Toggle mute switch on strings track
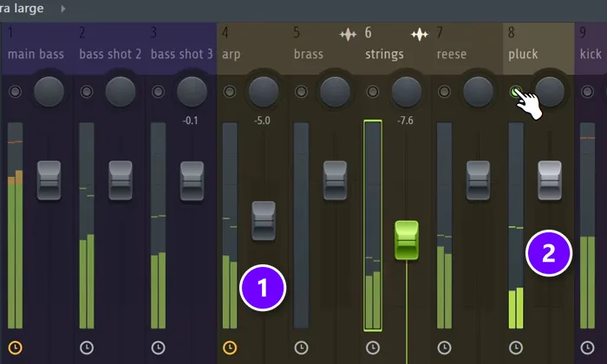The height and width of the screenshot is (364, 607). 373,92
